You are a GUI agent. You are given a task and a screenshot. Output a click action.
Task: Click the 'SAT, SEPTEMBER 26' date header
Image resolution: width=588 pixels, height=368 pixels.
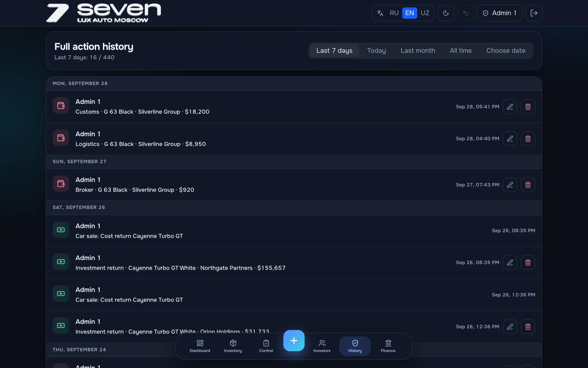click(x=79, y=207)
